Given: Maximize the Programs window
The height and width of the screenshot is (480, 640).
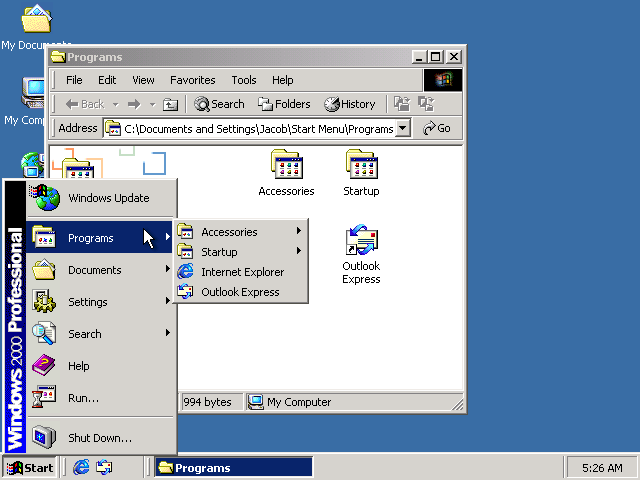Looking at the screenshot, I should click(435, 57).
